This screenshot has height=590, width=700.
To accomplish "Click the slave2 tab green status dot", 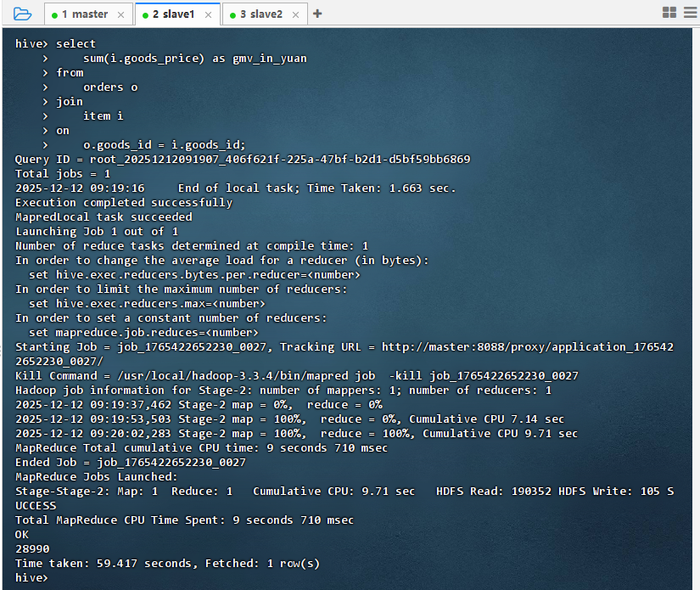I will pyautogui.click(x=232, y=15).
